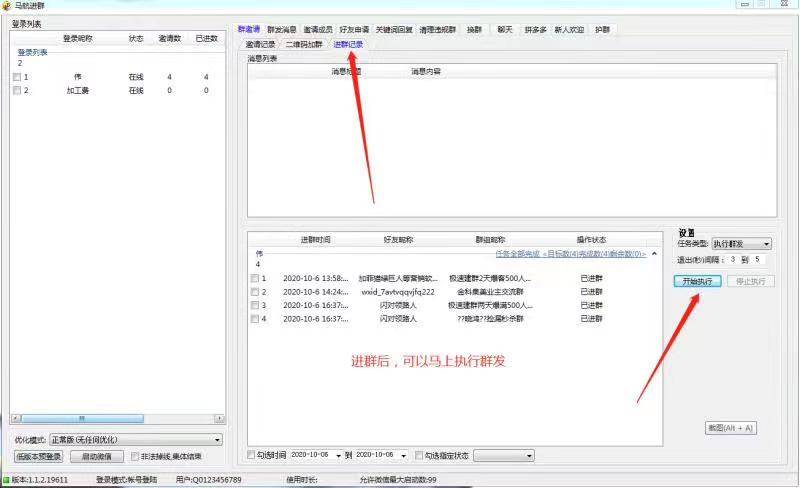Toggle the 勾选指定状态 checkbox
Screen dimensions: 800x488
419,455
